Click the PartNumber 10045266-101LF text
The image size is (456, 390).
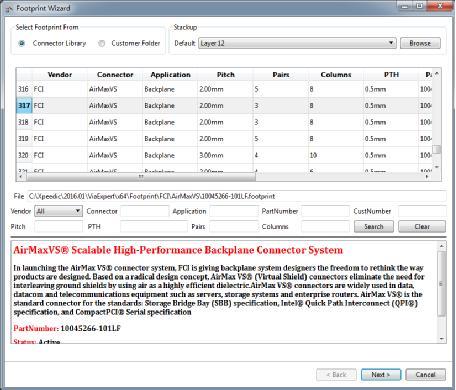tap(67, 328)
